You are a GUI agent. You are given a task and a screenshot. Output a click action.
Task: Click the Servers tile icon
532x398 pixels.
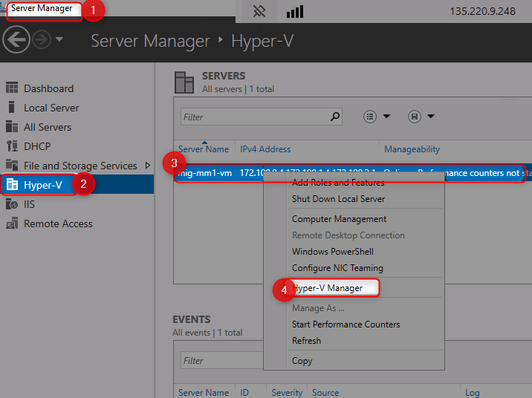point(184,82)
